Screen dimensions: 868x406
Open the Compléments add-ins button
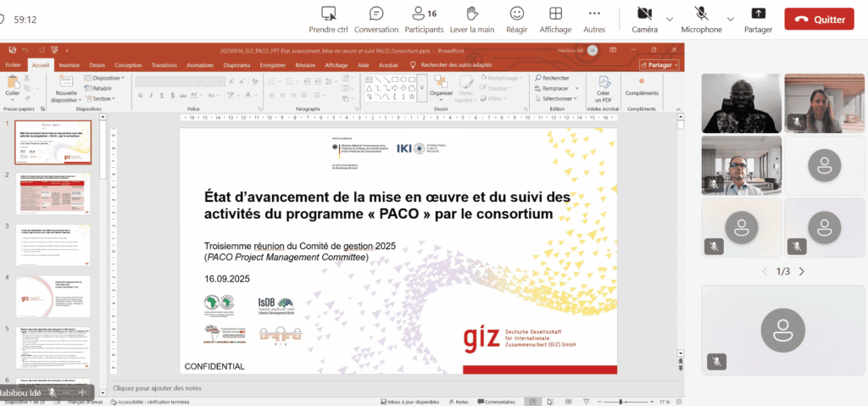(x=642, y=87)
